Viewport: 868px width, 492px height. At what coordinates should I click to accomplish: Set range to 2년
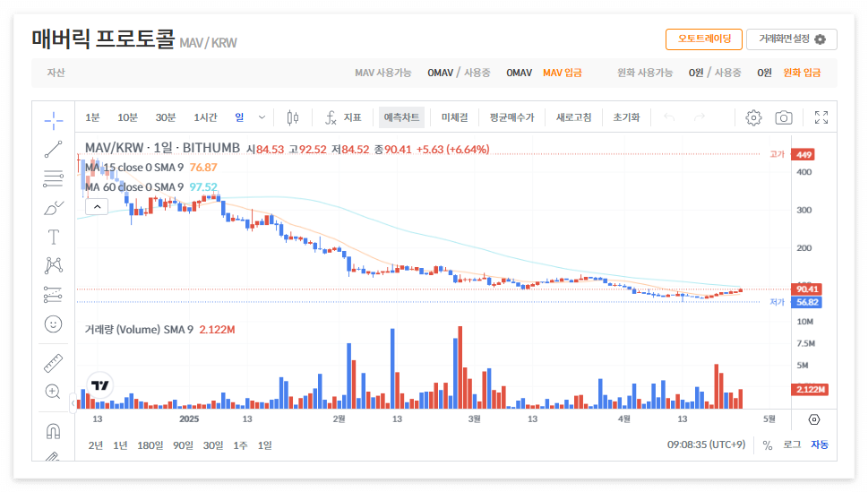96,445
